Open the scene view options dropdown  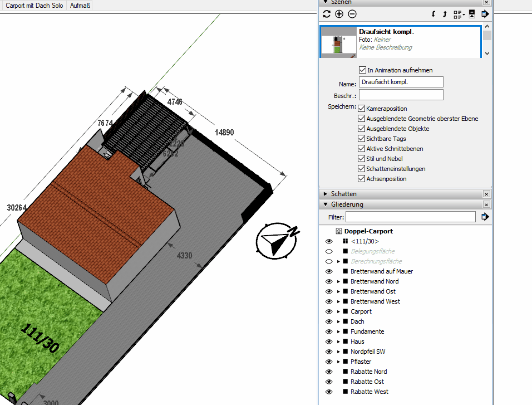pos(459,14)
